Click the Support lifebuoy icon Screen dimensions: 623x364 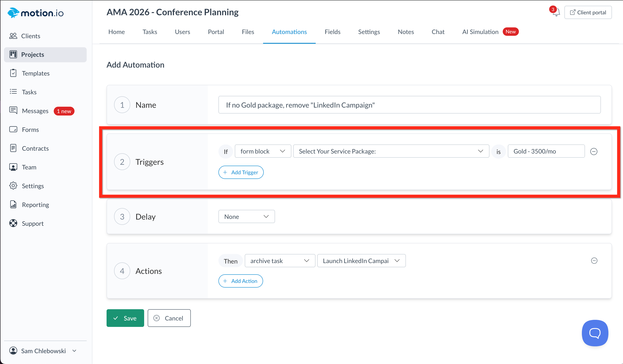13,223
